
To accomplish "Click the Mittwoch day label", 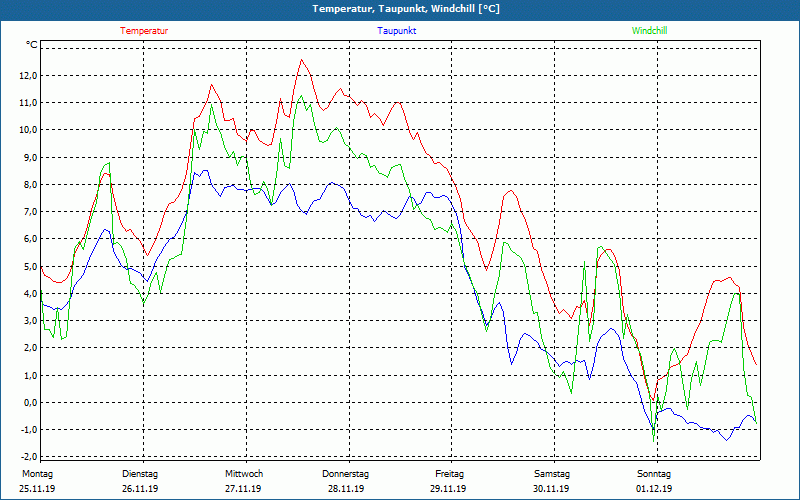I will coord(243,474).
